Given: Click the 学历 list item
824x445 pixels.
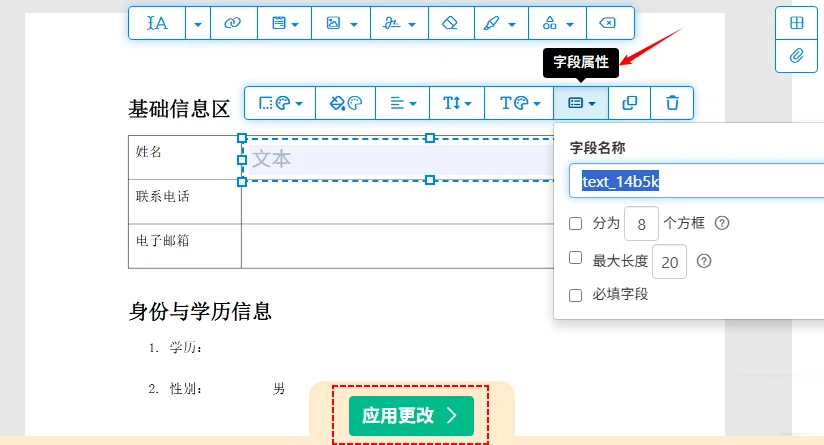Looking at the screenshot, I should tap(176, 348).
